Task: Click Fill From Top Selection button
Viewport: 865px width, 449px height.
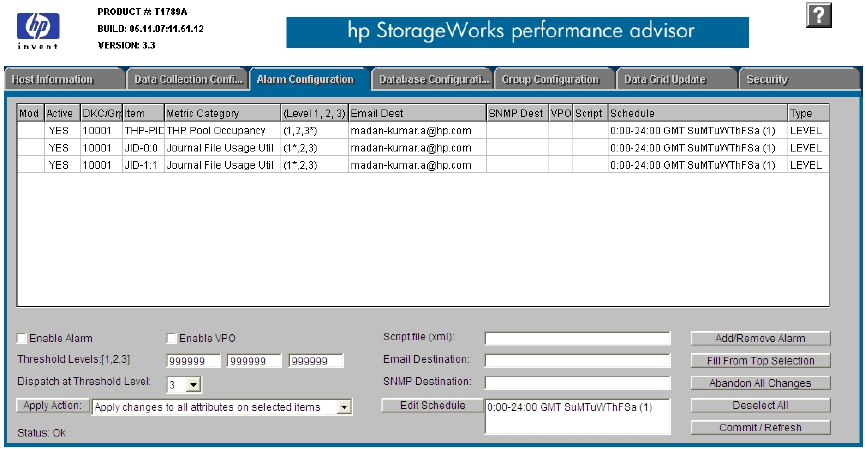Action: coord(760,361)
